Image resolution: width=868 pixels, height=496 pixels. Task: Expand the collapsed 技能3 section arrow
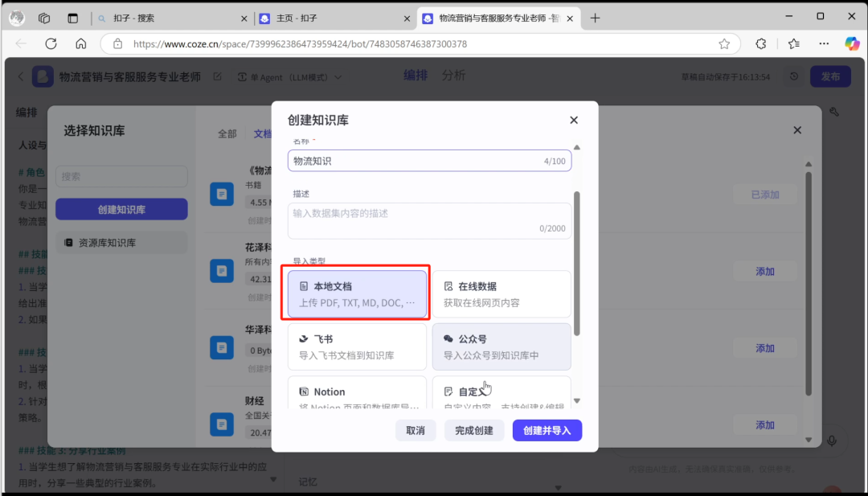pos(273,478)
